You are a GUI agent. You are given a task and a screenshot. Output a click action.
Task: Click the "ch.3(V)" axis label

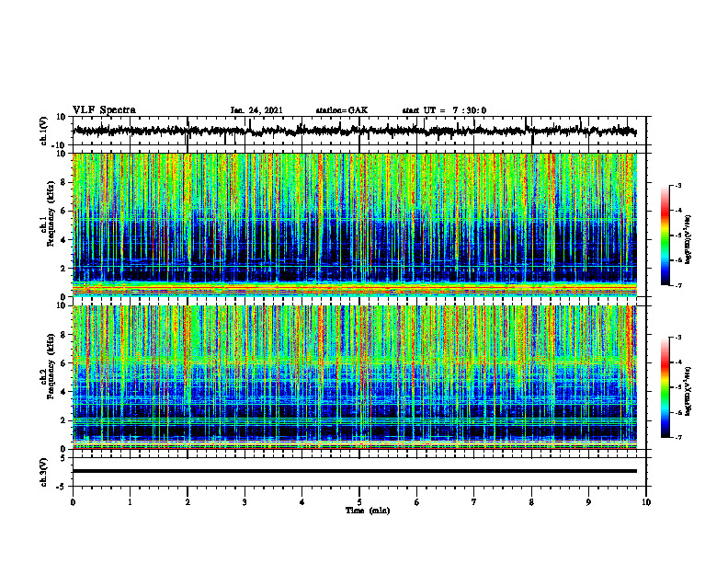44,473
